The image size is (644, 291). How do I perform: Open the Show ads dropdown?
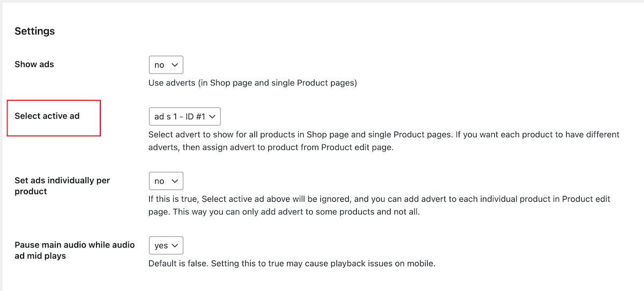tap(166, 65)
